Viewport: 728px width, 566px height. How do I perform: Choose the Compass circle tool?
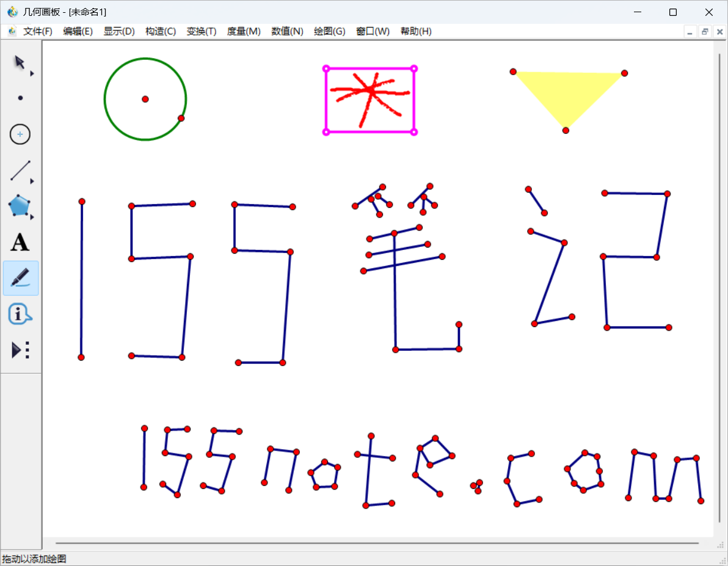[x=20, y=134]
